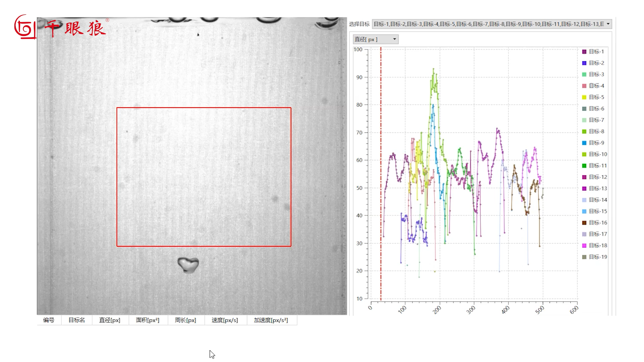The height and width of the screenshot is (362, 644).
Task: Click the 目标-2 blue legend swatch
Action: click(x=584, y=63)
